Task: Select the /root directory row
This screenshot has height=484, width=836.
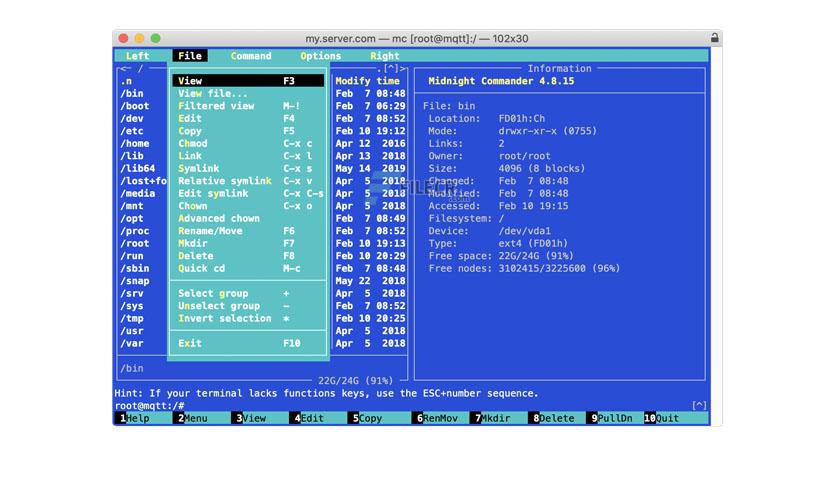Action: pyautogui.click(x=134, y=244)
